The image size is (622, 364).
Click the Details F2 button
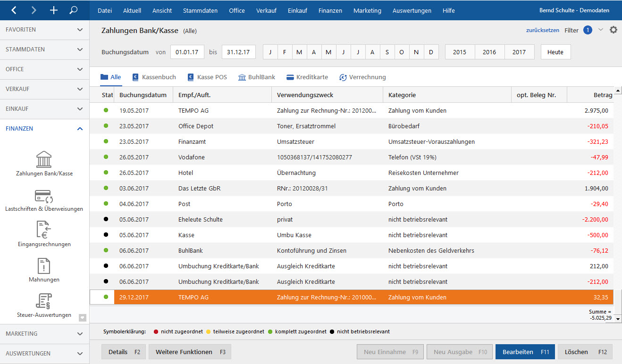(x=124, y=352)
